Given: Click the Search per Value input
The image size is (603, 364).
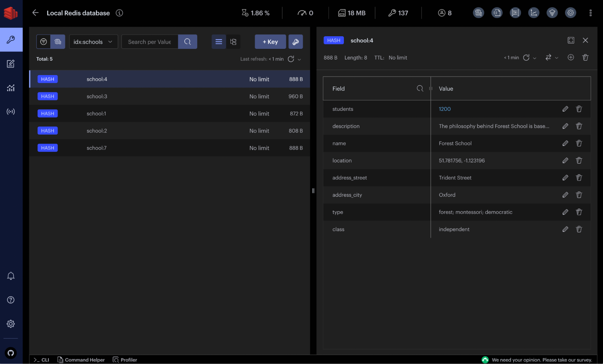Looking at the screenshot, I should coord(149,42).
